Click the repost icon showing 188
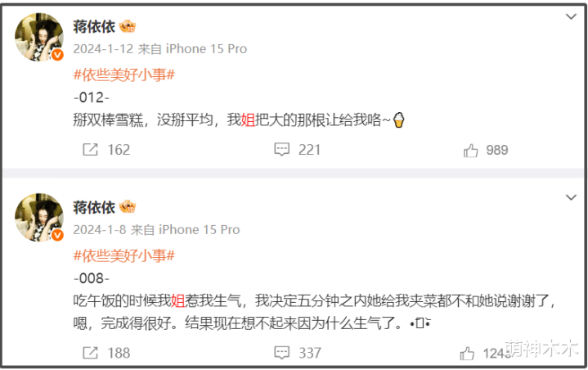The image size is (588, 370). [x=90, y=353]
